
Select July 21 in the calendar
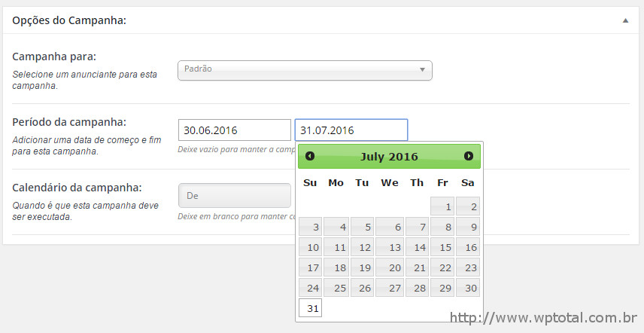click(x=418, y=267)
